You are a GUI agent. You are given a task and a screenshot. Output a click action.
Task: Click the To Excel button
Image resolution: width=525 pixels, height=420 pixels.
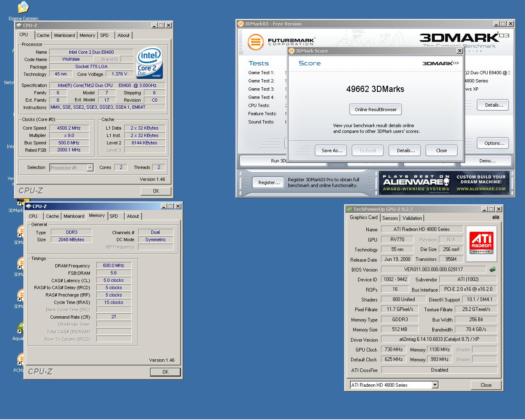(x=367, y=151)
